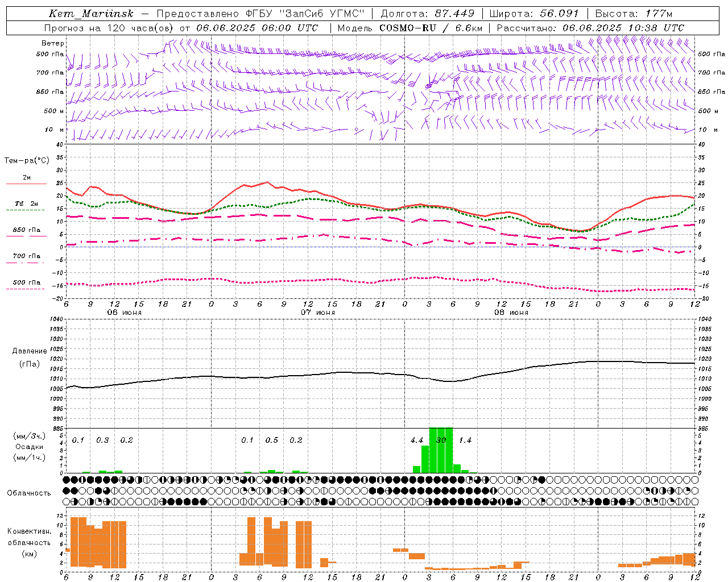
Task: Click the "Высота: 177м" header value
Action: [x=634, y=14]
